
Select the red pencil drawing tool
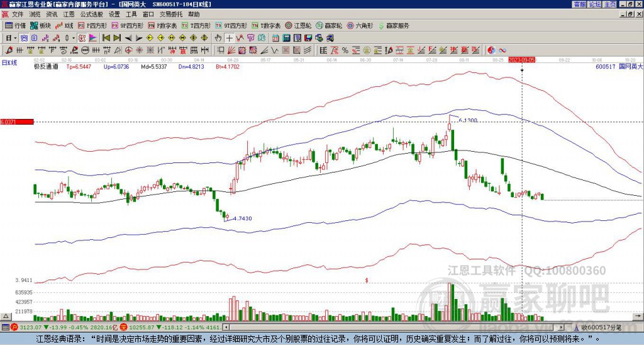(x=9, y=50)
